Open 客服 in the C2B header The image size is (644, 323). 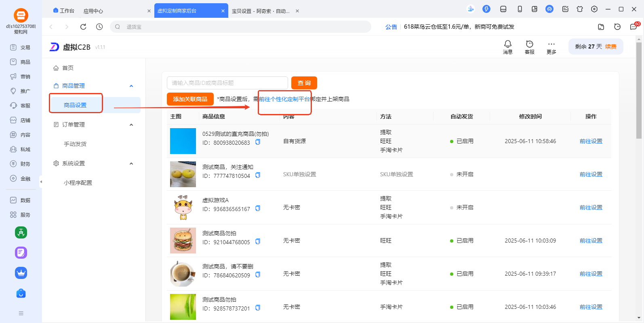point(530,47)
